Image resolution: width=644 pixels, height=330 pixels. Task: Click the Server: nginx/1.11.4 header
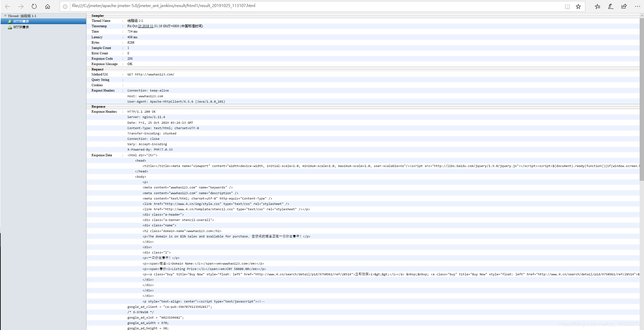coord(146,117)
